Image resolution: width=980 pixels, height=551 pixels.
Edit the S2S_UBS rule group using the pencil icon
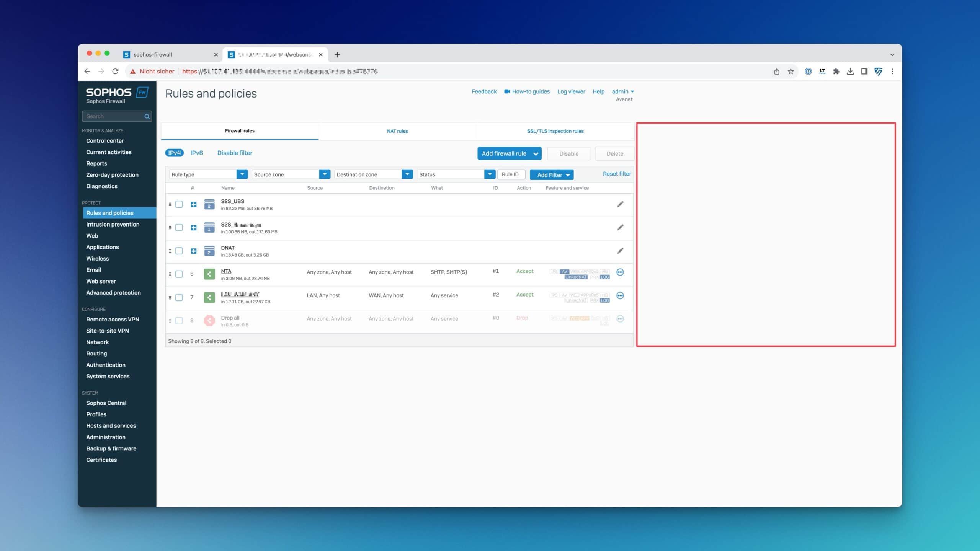coord(620,204)
